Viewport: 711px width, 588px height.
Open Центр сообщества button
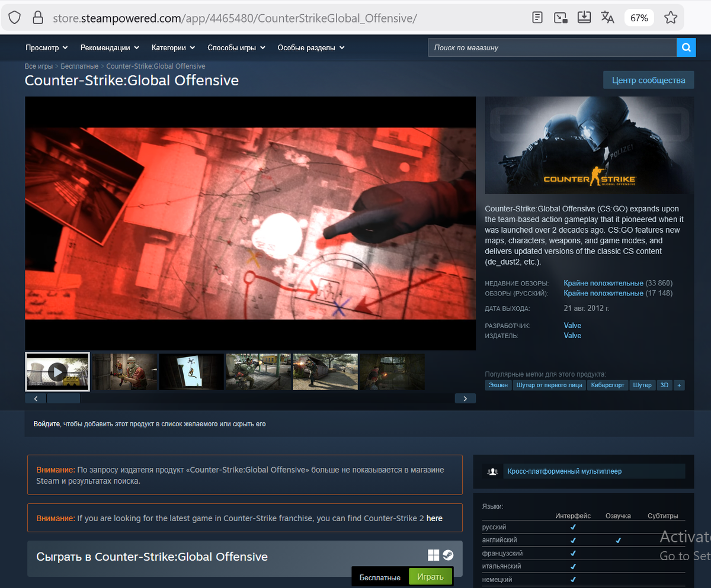point(648,80)
